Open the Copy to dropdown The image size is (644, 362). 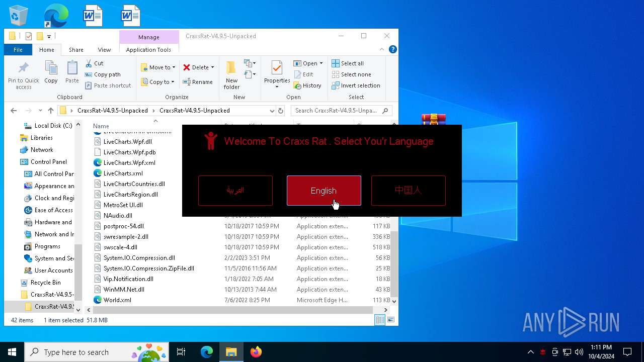tap(157, 82)
